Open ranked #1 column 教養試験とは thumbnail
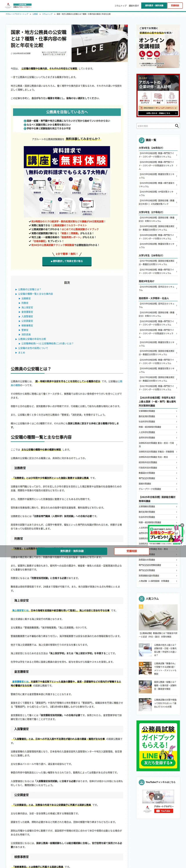 point(158,618)
